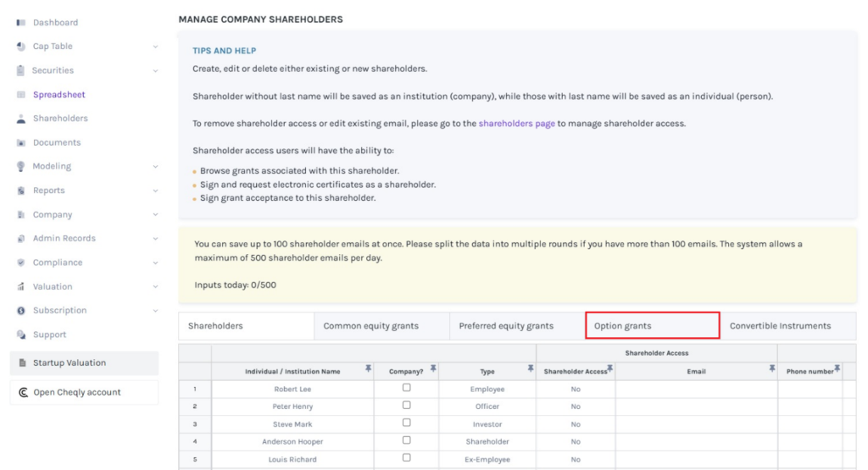Expand the Admin Records chevron
868x470 pixels.
pos(155,239)
